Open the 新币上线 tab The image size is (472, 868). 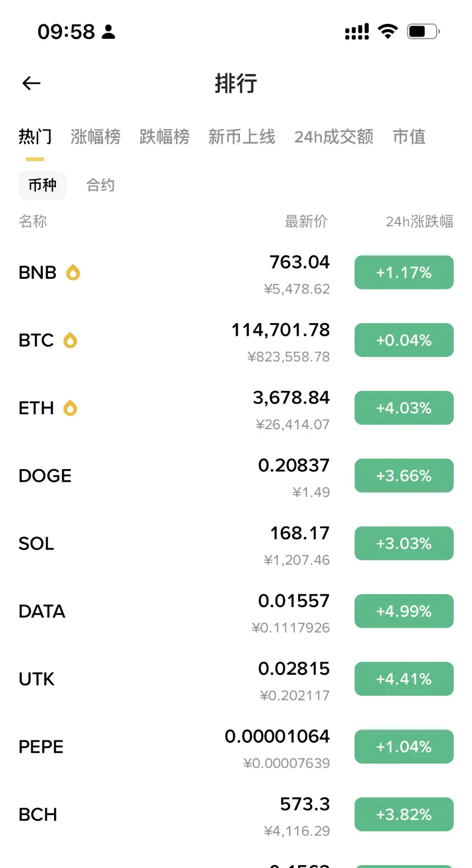click(242, 137)
